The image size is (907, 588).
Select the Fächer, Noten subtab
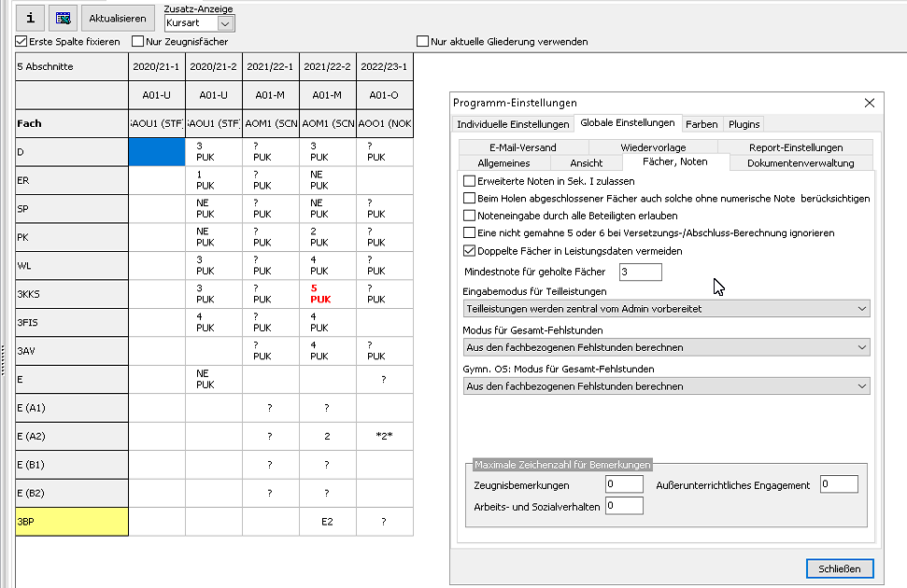pos(675,161)
